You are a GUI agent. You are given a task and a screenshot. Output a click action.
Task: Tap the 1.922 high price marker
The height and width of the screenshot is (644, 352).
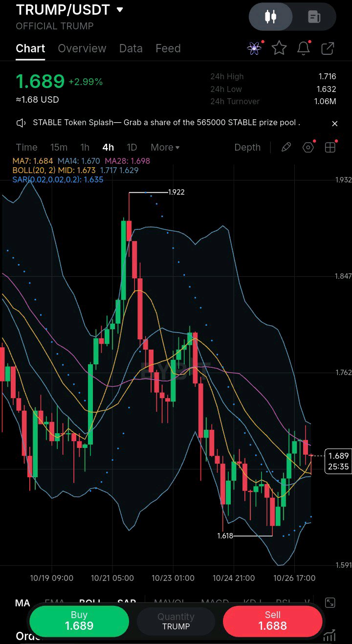(x=176, y=192)
